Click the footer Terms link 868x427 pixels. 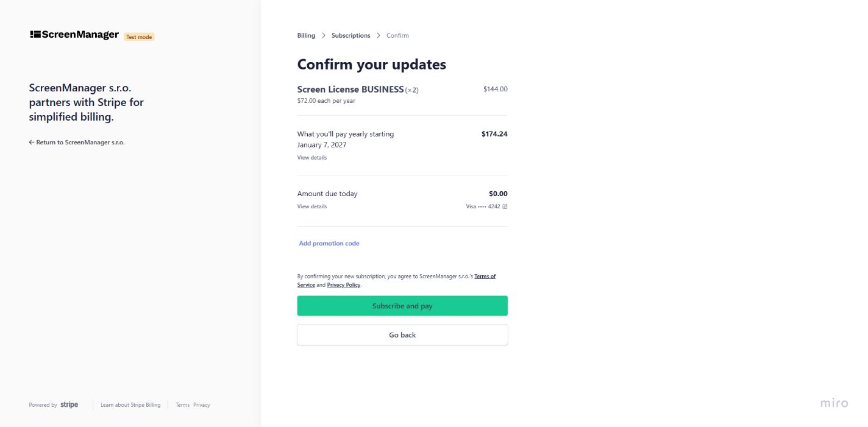tap(182, 404)
